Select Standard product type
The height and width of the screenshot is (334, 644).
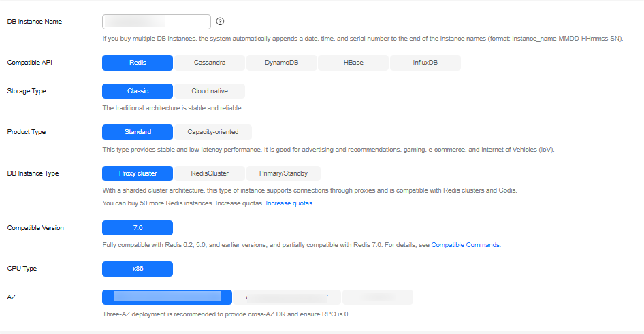click(138, 132)
